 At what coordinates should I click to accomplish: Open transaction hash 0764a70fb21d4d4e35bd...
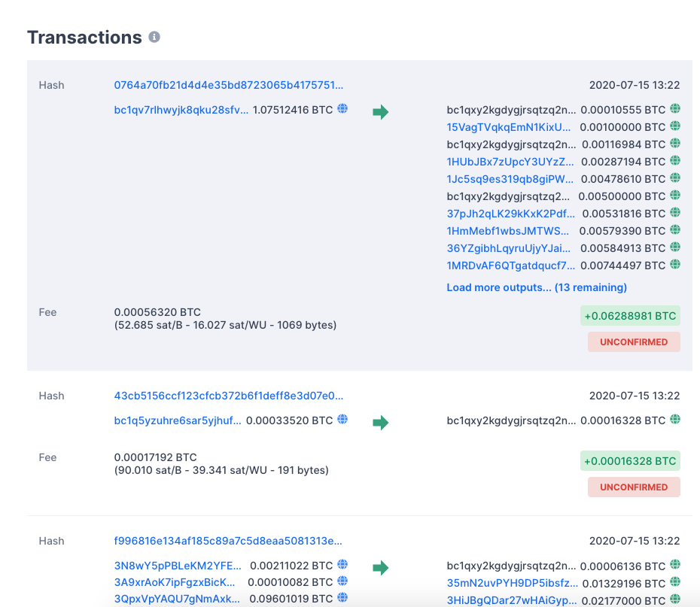tap(228, 85)
